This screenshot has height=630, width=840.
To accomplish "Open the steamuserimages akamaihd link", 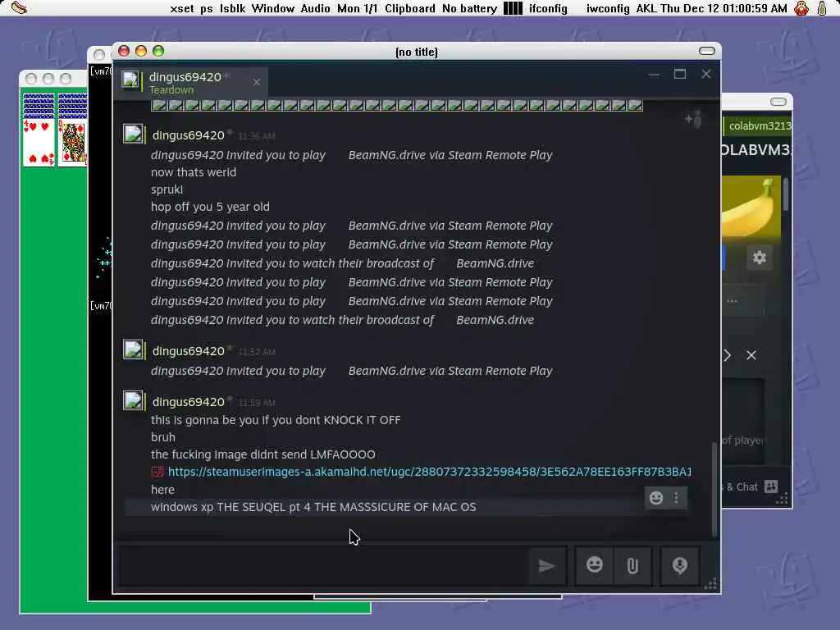I will tap(430, 472).
